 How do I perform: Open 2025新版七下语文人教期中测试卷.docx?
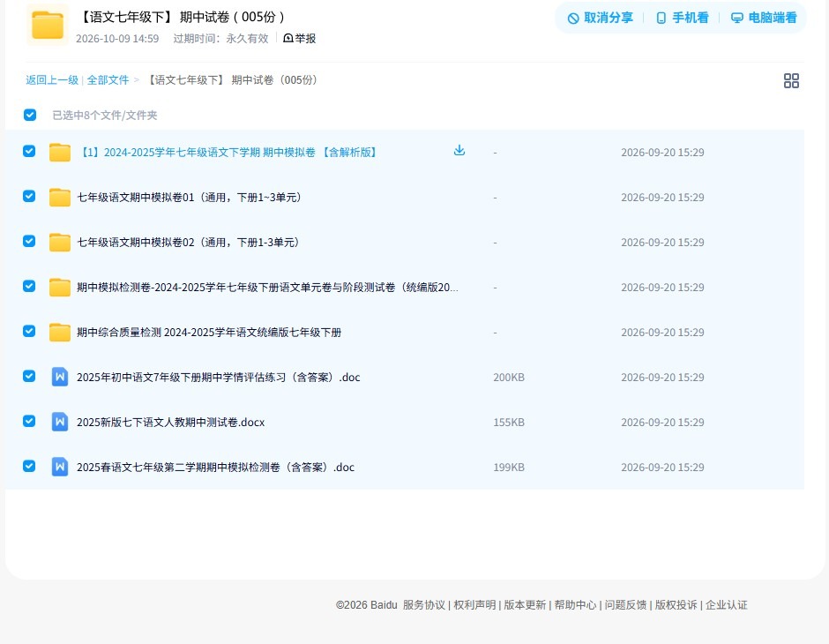tap(171, 422)
